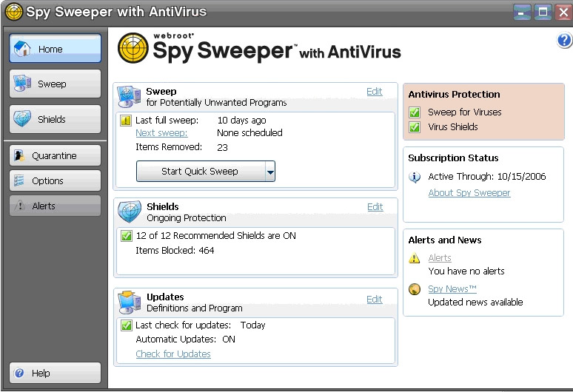Click the Sweep section computer icon
The width and height of the screenshot is (573, 392).
click(130, 97)
